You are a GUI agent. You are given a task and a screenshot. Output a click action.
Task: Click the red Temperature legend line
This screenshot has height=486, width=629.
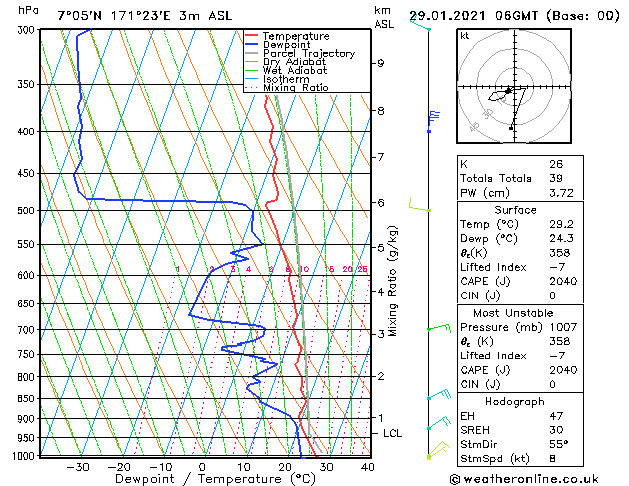point(251,36)
